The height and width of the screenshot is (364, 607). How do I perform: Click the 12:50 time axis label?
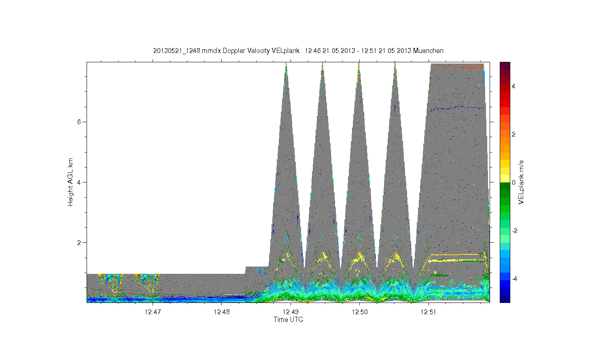point(359,312)
